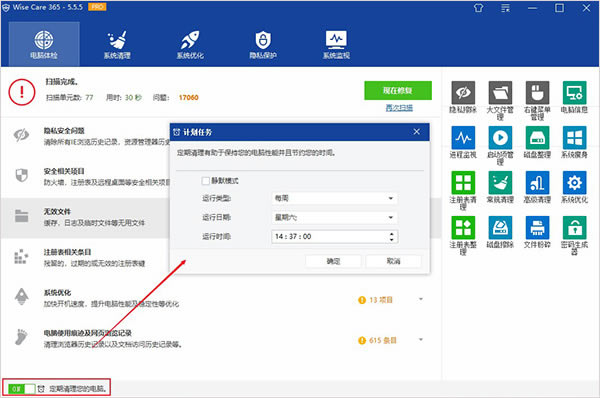Viewport: 600px width, 398px height.
Task: Switch to the 系统清理 tab
Action: 117,44
